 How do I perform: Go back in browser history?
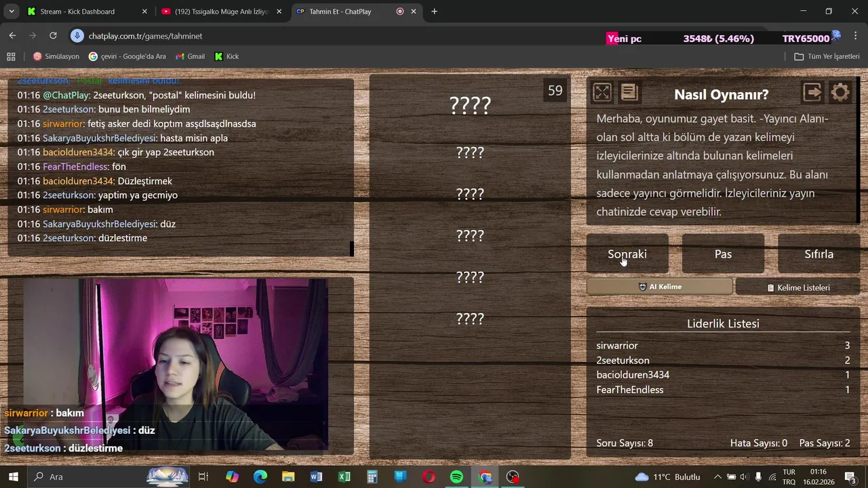tap(12, 36)
